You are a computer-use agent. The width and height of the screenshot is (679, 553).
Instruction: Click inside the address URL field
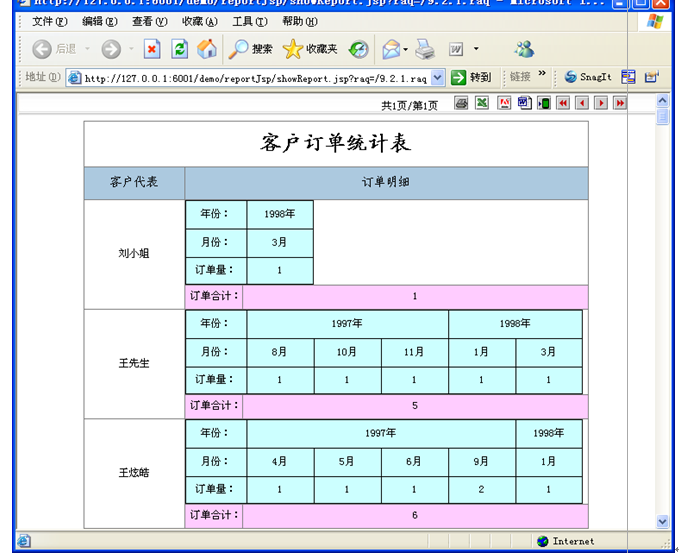pyautogui.click(x=255, y=78)
